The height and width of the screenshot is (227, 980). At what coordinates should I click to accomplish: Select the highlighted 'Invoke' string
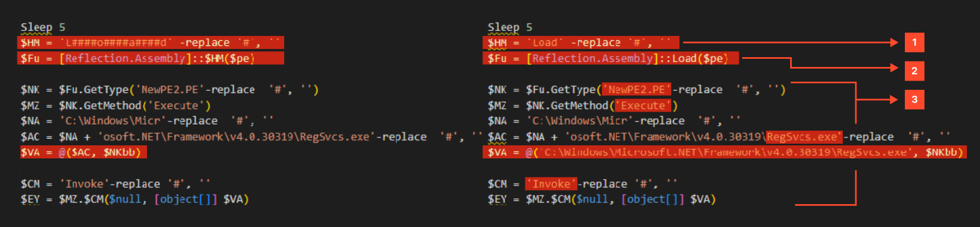tap(551, 184)
